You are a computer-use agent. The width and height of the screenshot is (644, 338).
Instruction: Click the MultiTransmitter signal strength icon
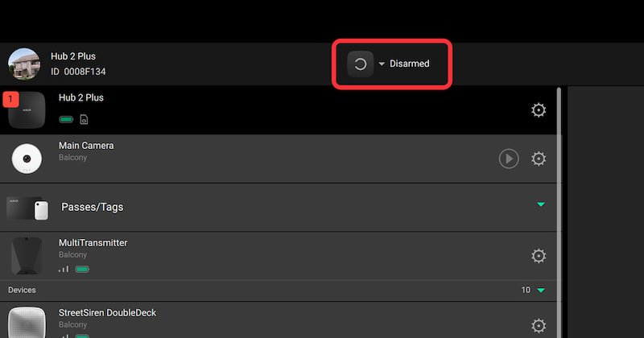click(x=64, y=270)
